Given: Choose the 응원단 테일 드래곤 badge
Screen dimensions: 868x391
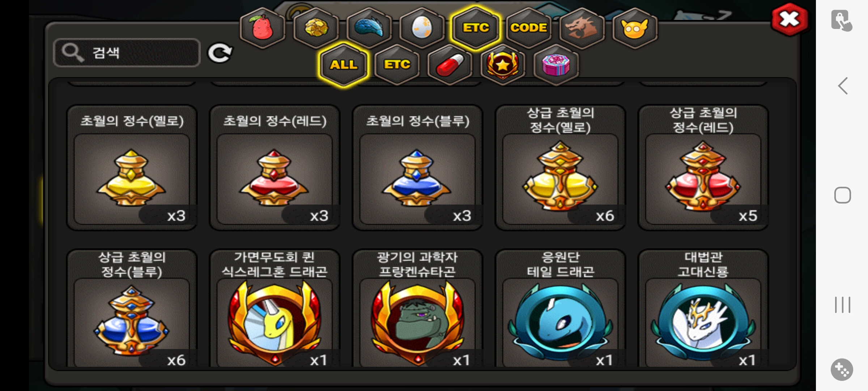Looking at the screenshot, I should coord(560,308).
